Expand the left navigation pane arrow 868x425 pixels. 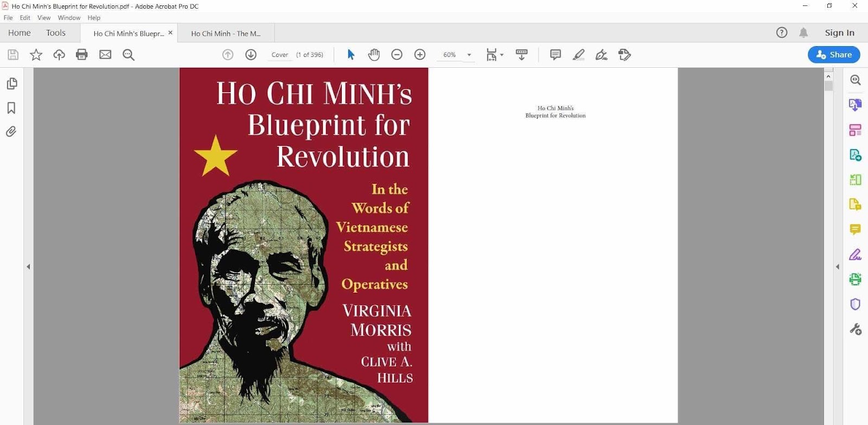[28, 267]
